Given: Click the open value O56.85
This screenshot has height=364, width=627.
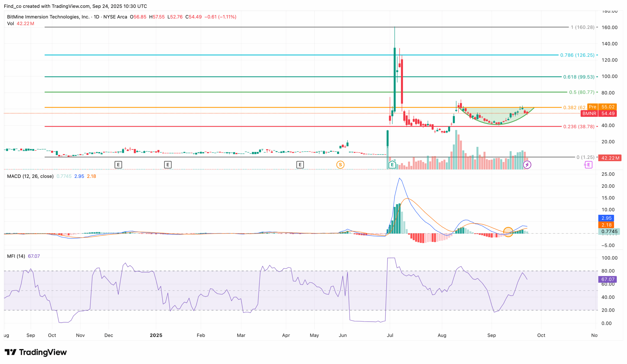Looking at the screenshot, I should (x=138, y=17).
